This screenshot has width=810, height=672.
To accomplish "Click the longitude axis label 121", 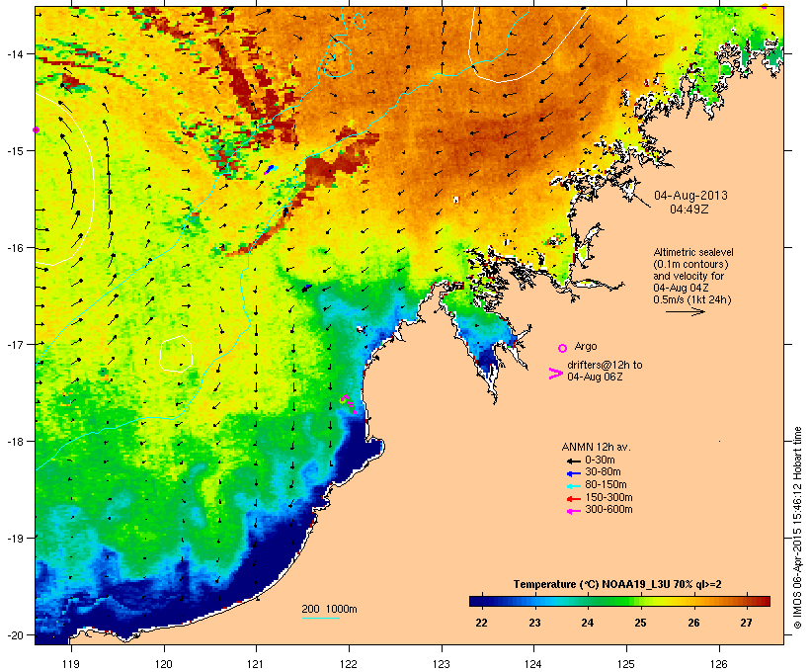I will 256,664.
